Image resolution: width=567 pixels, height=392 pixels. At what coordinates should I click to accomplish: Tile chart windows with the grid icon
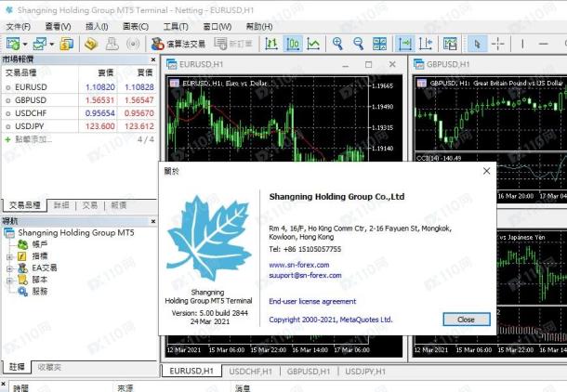[379, 44]
